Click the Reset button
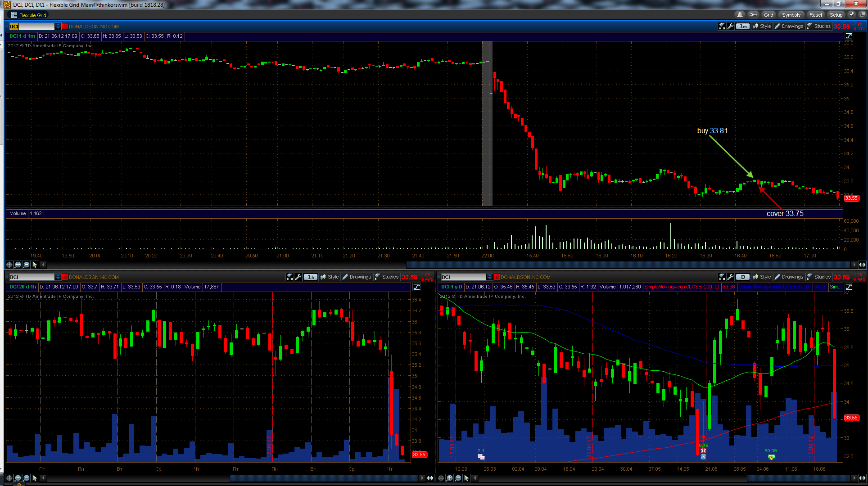The height and width of the screenshot is (486, 868). click(815, 15)
